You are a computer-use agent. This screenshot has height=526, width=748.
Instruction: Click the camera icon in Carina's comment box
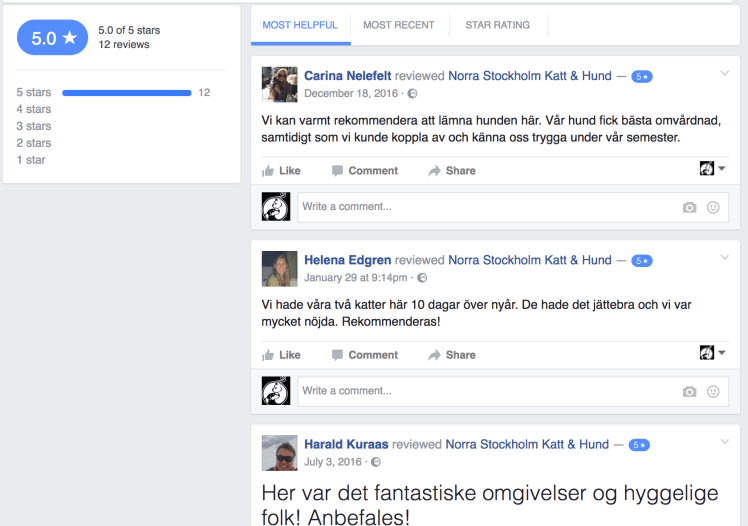coord(689,207)
